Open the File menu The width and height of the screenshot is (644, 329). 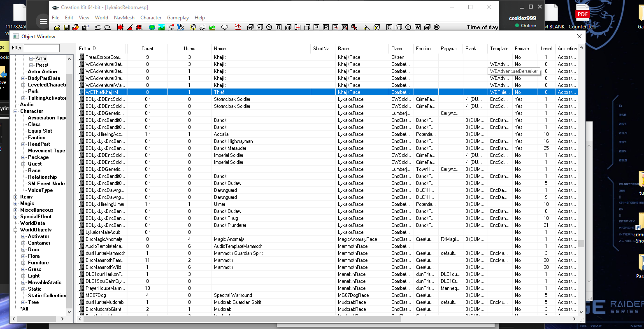(56, 18)
